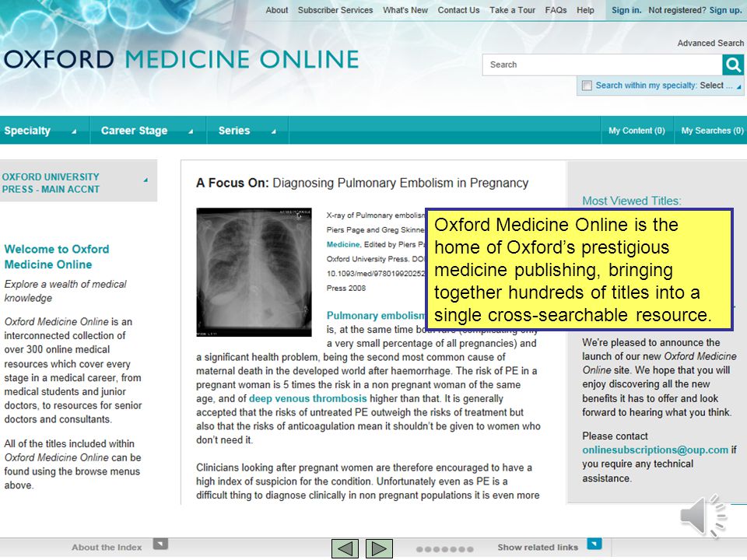Tick the Search within my specialty checkbox
The image size is (747, 560).
pos(587,86)
